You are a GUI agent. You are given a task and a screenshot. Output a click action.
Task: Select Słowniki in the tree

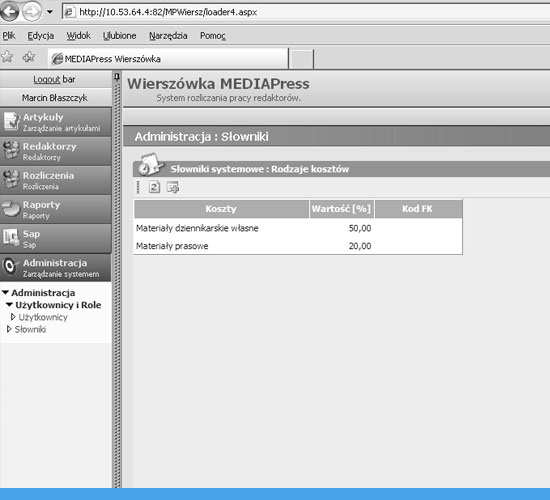pyautogui.click(x=30, y=329)
